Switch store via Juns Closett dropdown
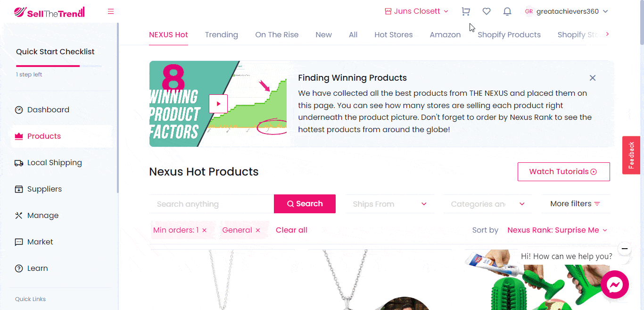This screenshot has width=644, height=310. click(x=417, y=11)
